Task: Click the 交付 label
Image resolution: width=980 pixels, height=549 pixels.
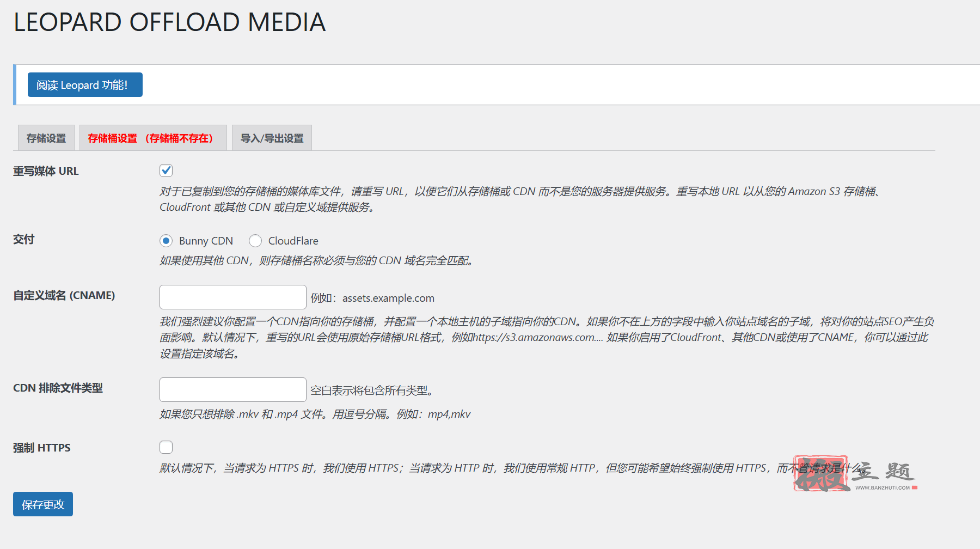Action: coord(23,239)
